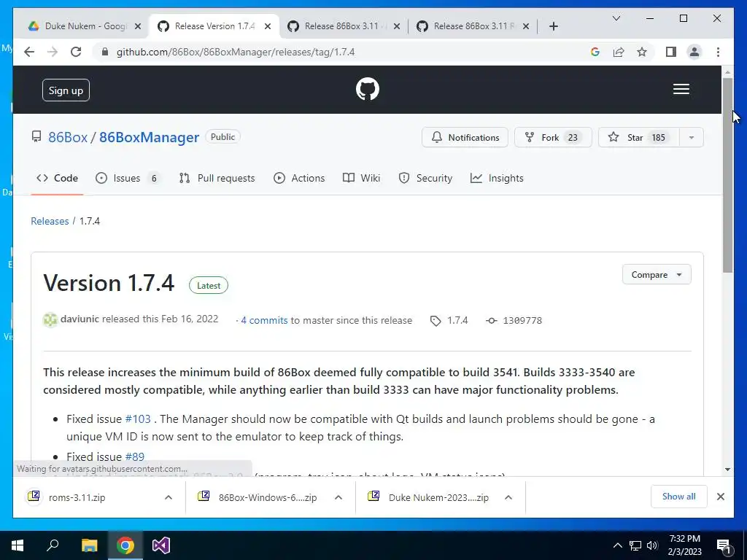Show hidden system tray icons
The image size is (747, 560).
(x=617, y=545)
